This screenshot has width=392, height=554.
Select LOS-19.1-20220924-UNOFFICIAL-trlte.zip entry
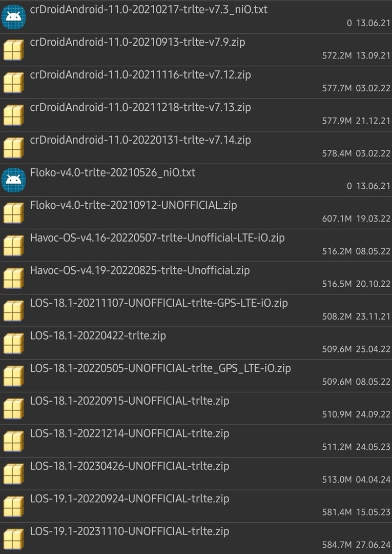coord(196,506)
